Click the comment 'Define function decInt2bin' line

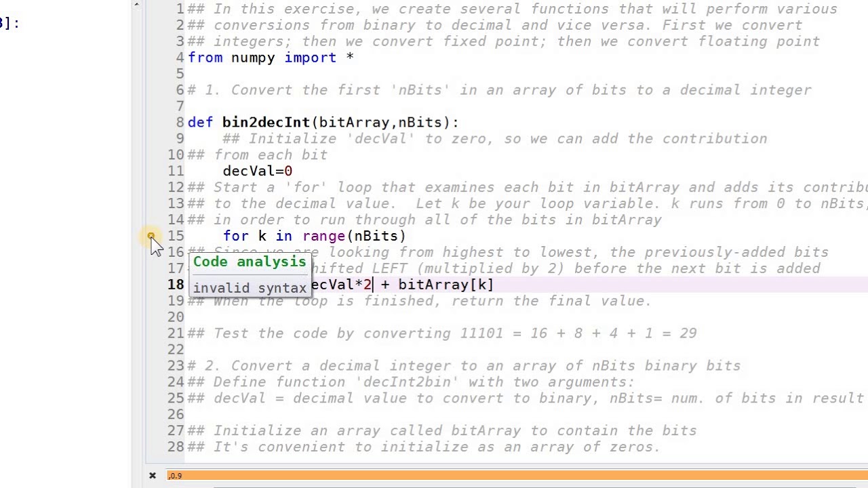pos(411,382)
